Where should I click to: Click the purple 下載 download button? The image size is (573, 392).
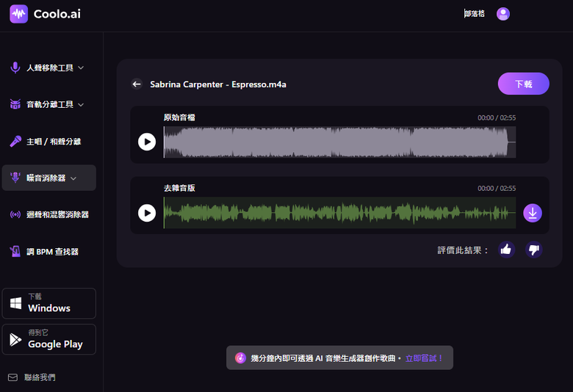pos(523,84)
